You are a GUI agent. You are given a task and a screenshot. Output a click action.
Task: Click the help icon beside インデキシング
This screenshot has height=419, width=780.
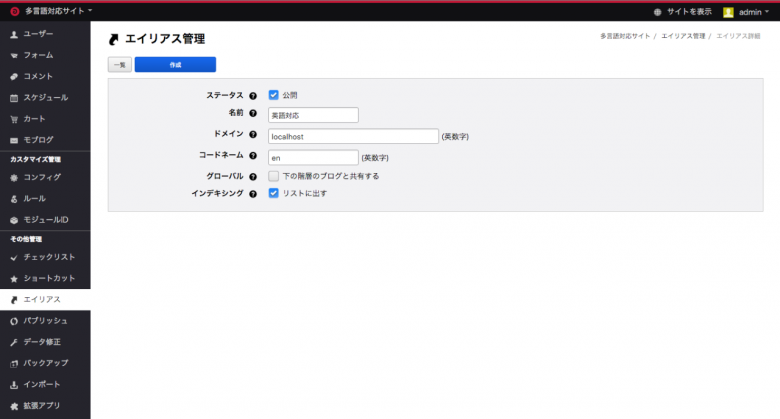tap(253, 193)
